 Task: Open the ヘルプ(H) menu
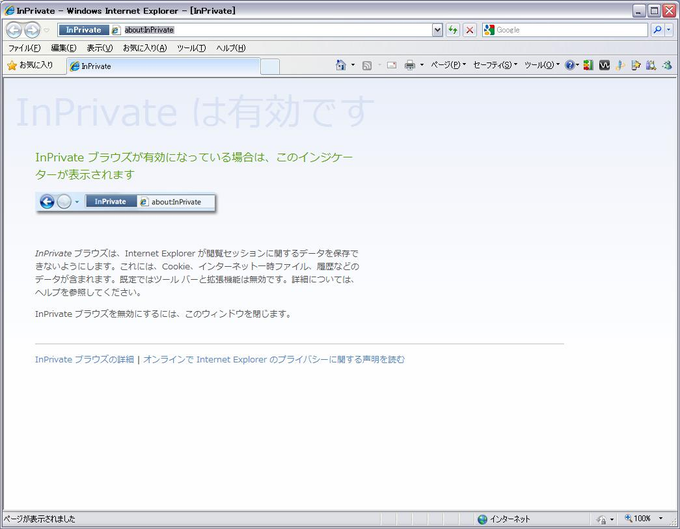[231, 48]
